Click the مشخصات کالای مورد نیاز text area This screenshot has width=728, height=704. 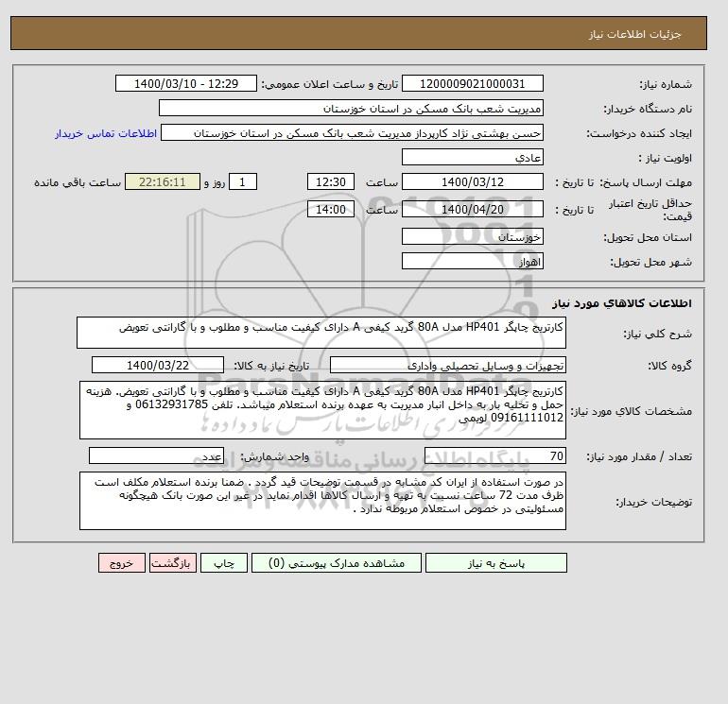(322, 410)
